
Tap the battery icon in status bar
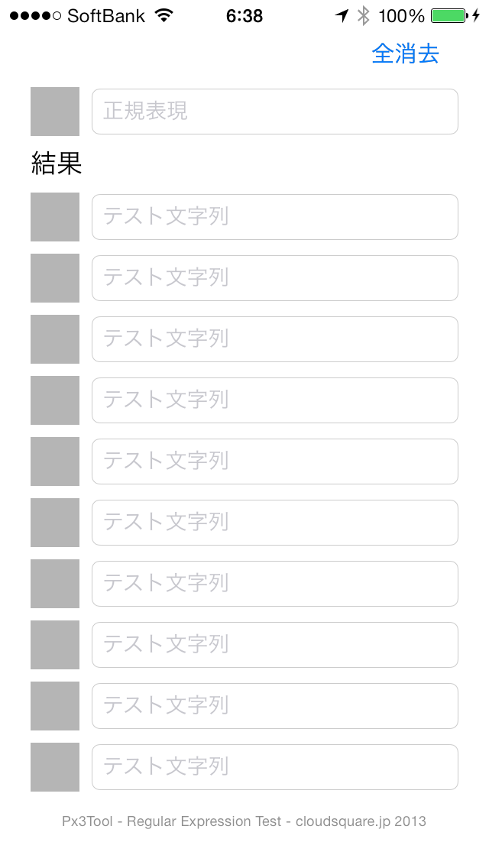pos(449,15)
